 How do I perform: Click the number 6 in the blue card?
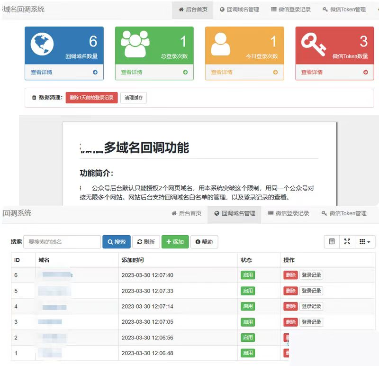(93, 41)
